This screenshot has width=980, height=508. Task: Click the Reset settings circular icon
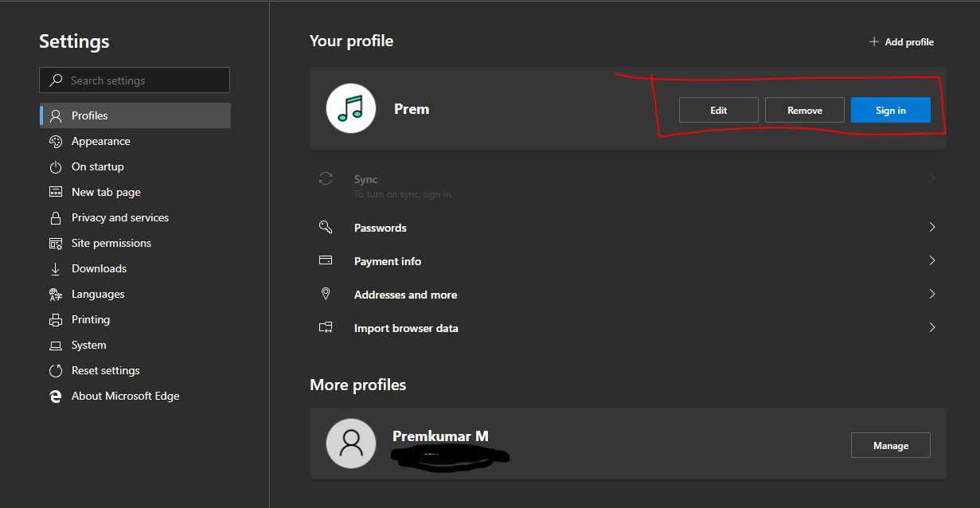(55, 370)
